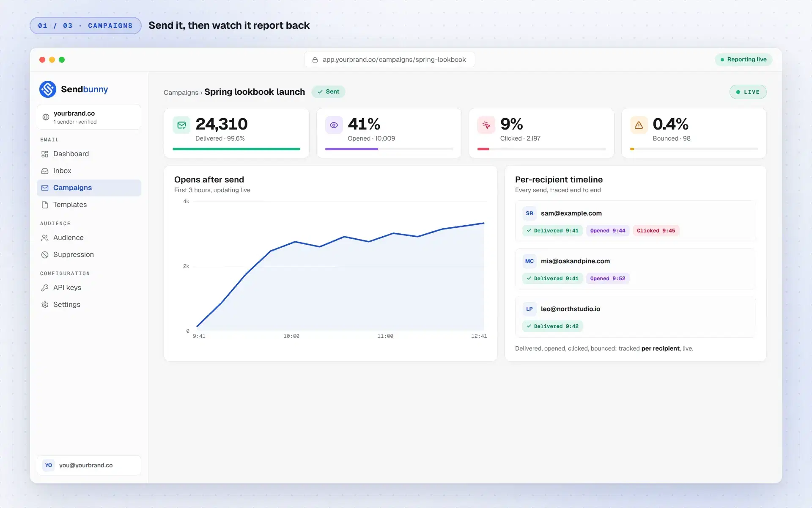Click the you@yourbrand.co account button

[x=89, y=465]
